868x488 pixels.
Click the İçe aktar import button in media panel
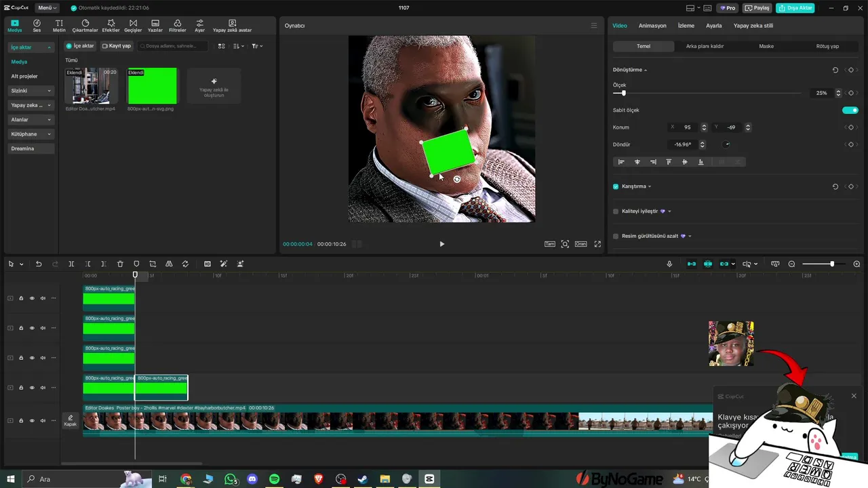coord(80,46)
